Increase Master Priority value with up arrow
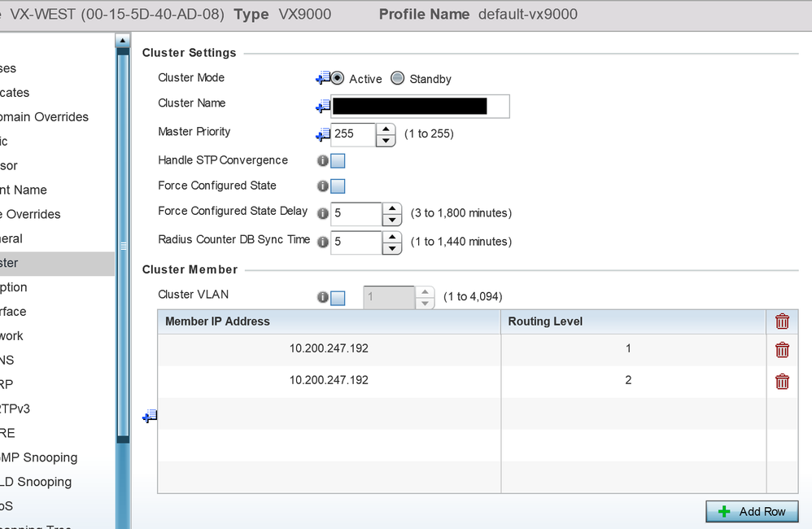This screenshot has height=529, width=812. coord(386,129)
